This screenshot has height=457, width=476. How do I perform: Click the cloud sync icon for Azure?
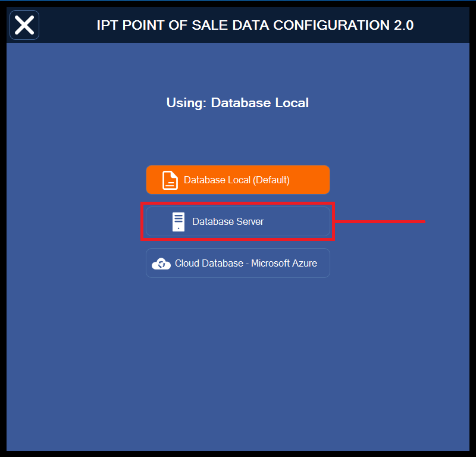click(x=161, y=264)
